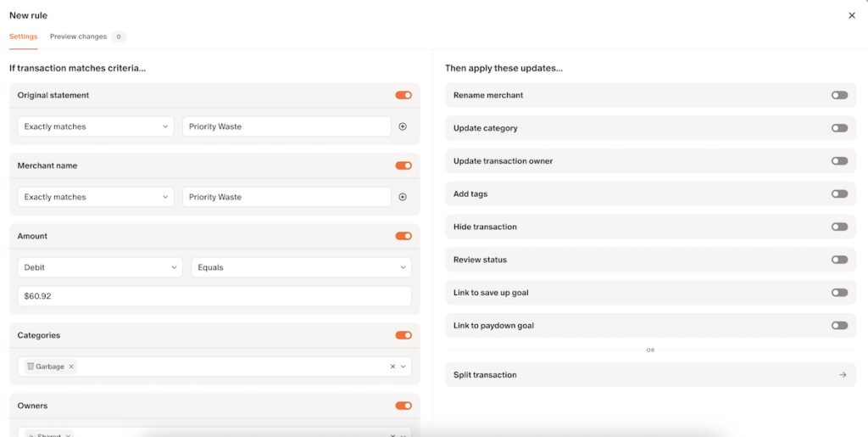Turn on Update transaction owner toggle

(839, 160)
